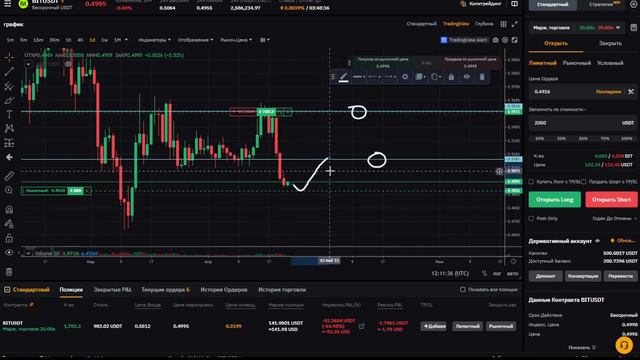Open the margin mode leverage dropdown
Viewport: 640px width, 360px height.
point(576,28)
